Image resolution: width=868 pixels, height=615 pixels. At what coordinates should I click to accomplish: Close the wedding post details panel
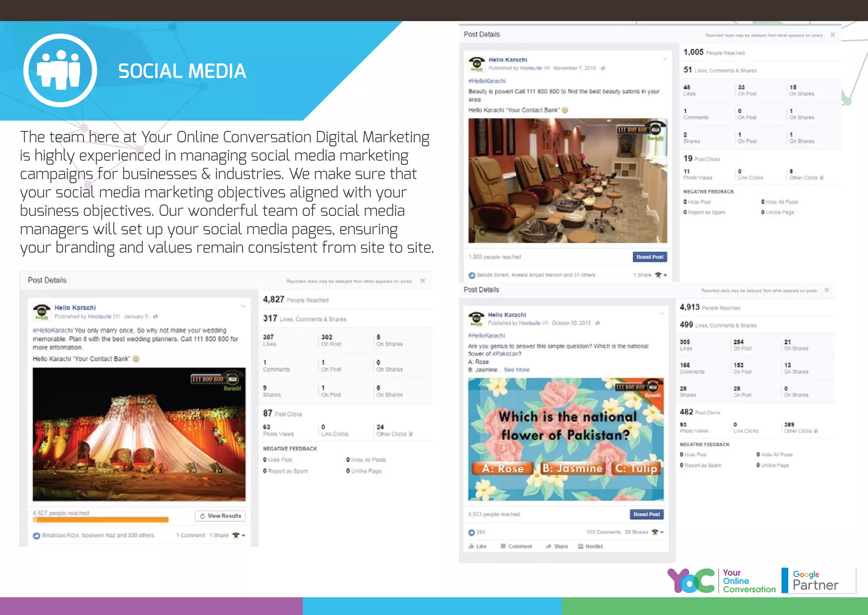[423, 280]
